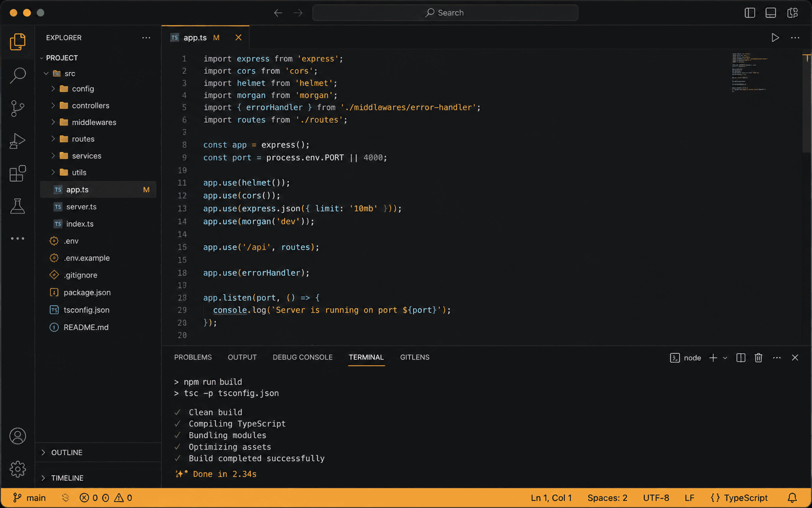This screenshot has height=508, width=812.
Task: Run the file with play icon
Action: coord(775,37)
